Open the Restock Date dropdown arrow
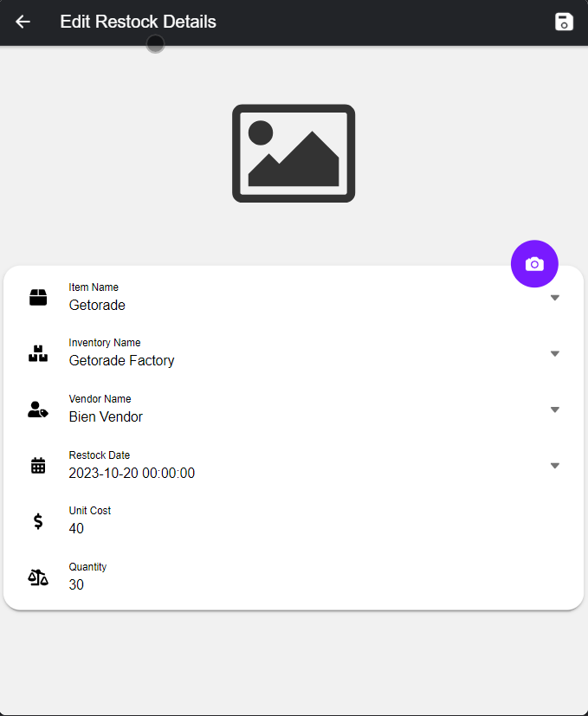Viewport: 588px width, 716px height. coord(555,466)
